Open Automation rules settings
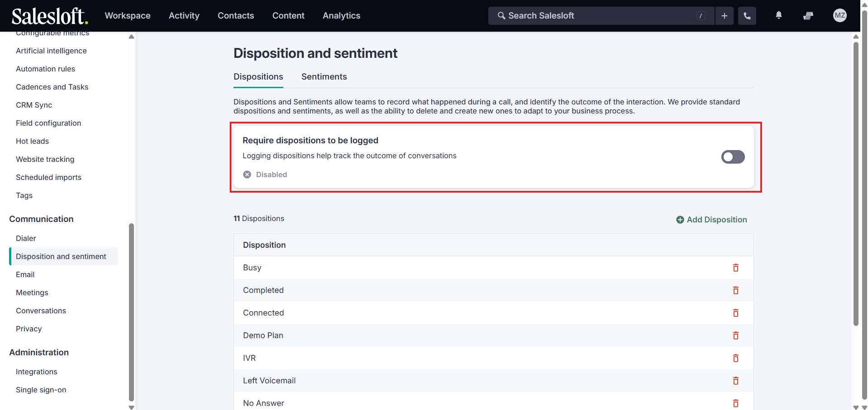Screen dimensions: 868x410 coord(45,69)
